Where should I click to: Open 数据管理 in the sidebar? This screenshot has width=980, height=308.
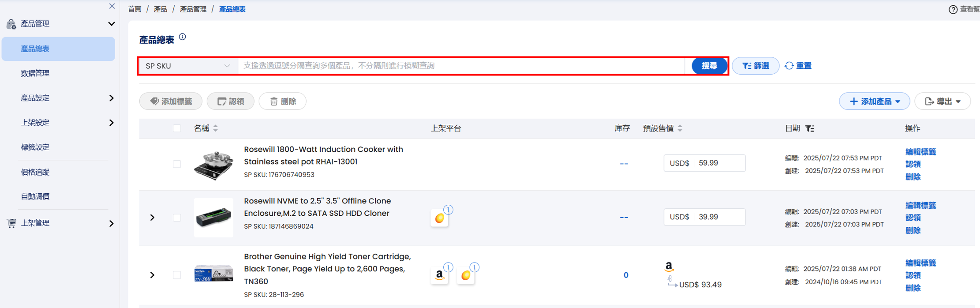click(x=35, y=73)
